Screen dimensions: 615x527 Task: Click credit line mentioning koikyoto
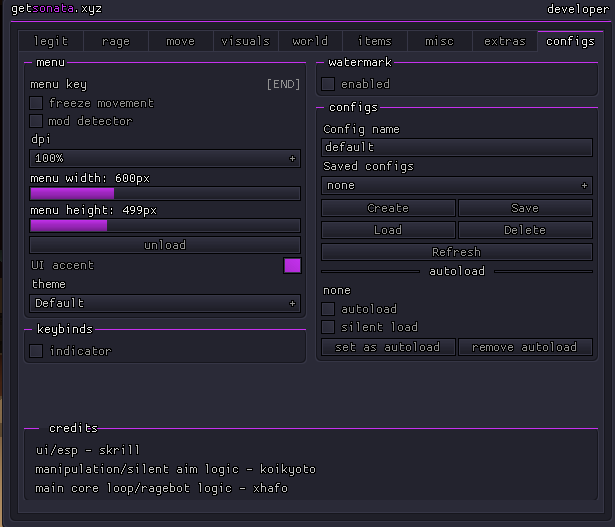(x=175, y=469)
